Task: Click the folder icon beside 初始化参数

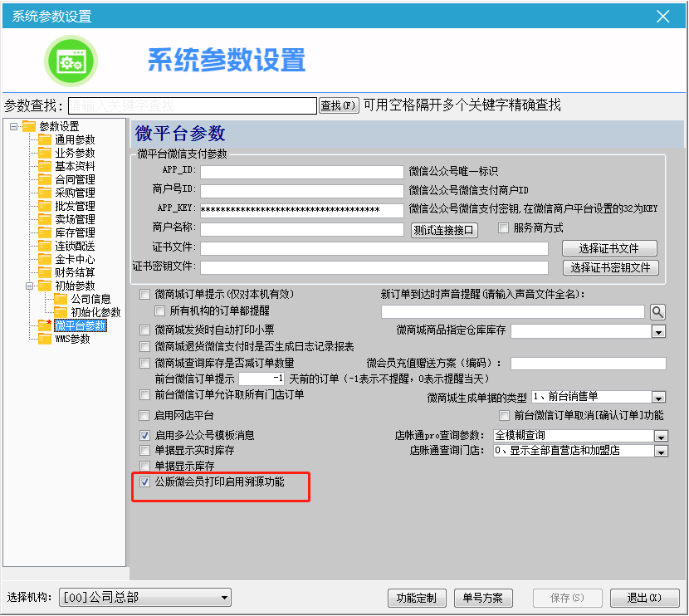Action: (61, 312)
